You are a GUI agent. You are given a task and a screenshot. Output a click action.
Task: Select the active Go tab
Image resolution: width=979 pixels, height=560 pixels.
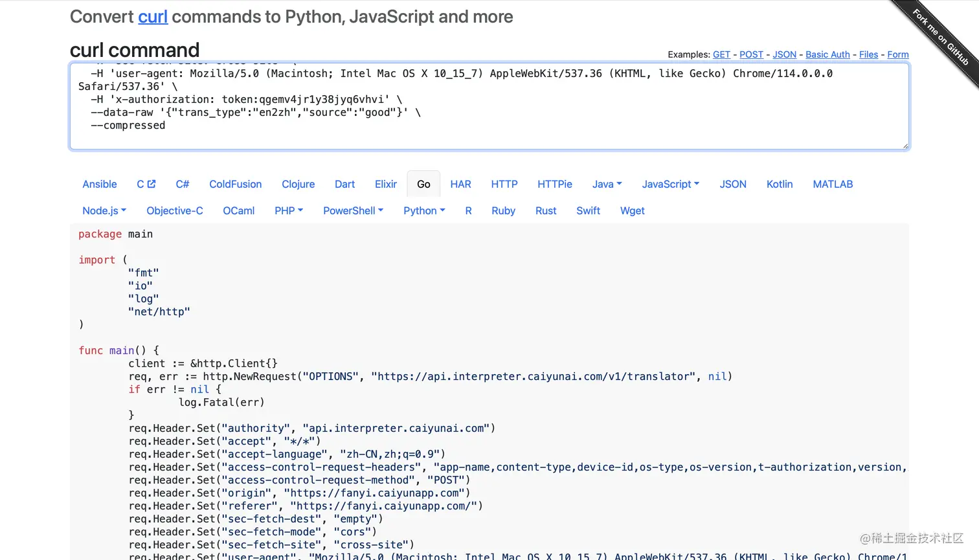point(423,184)
